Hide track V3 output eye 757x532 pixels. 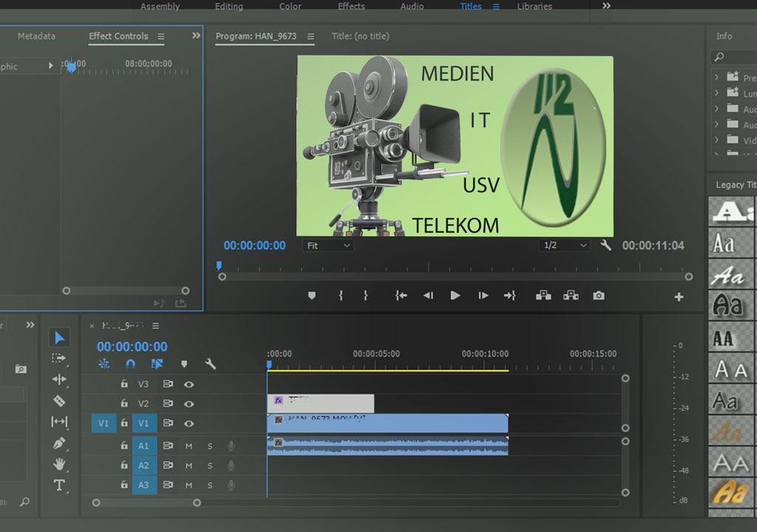coord(189,384)
